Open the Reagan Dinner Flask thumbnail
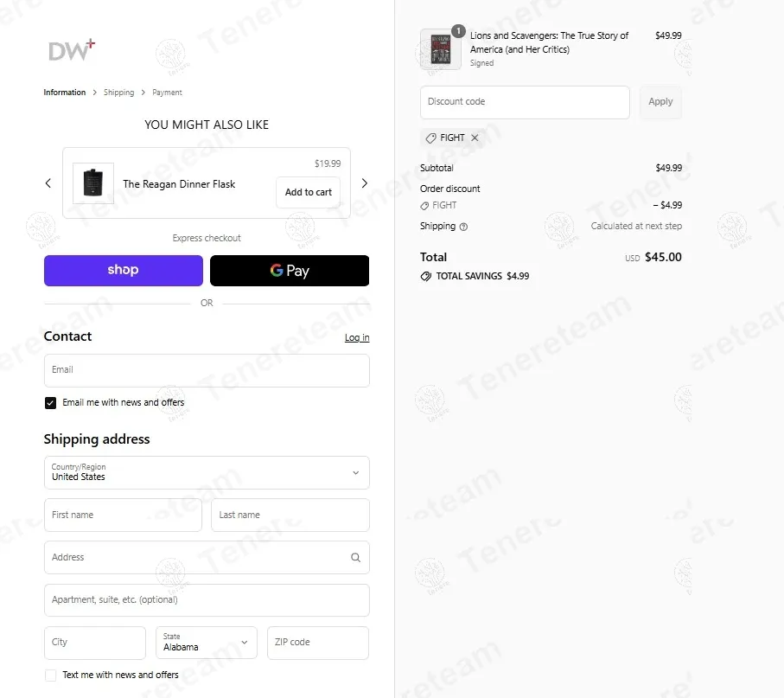 (x=93, y=183)
